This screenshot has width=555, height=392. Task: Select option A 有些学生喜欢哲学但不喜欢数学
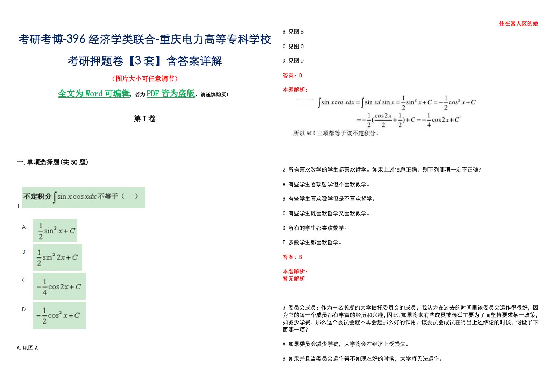(326, 184)
